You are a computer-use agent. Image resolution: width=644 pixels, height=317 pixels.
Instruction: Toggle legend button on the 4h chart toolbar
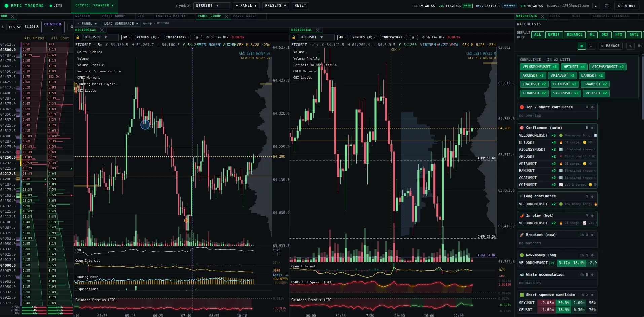coord(414,37)
